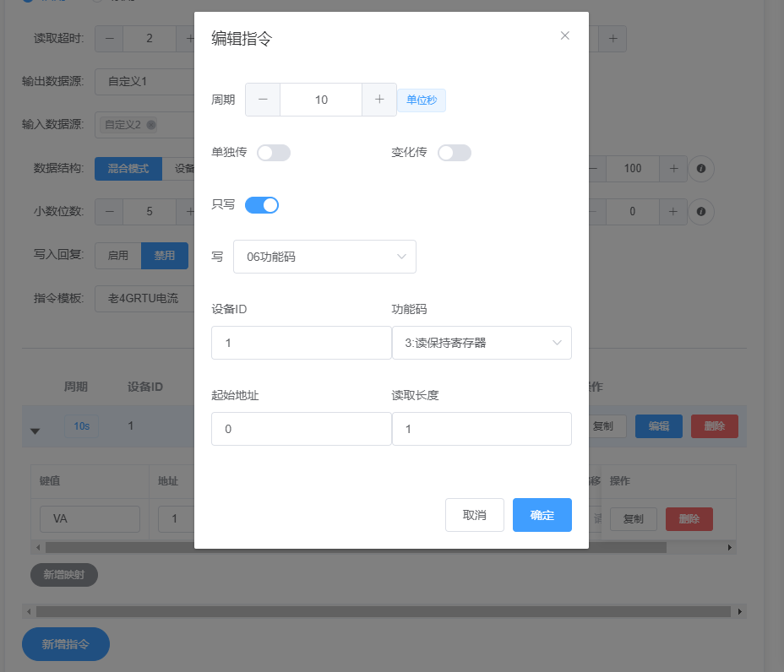Click the 设备ID input field

point(301,343)
